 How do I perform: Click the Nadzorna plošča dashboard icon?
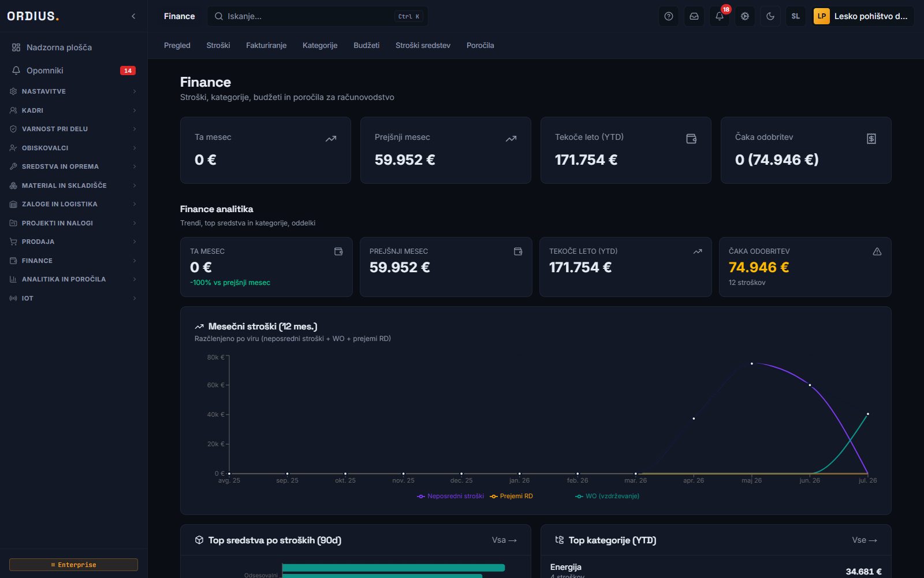[x=16, y=47]
